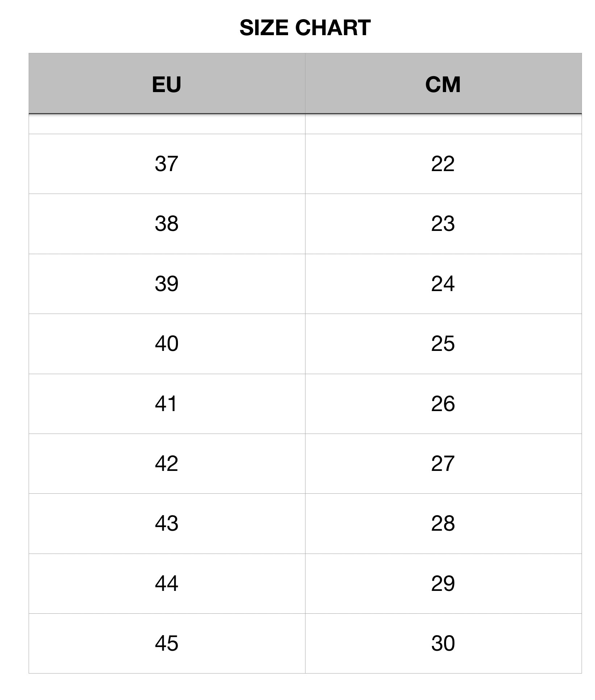Choose EU size 41 cell
The image size is (595, 700).
(x=166, y=403)
